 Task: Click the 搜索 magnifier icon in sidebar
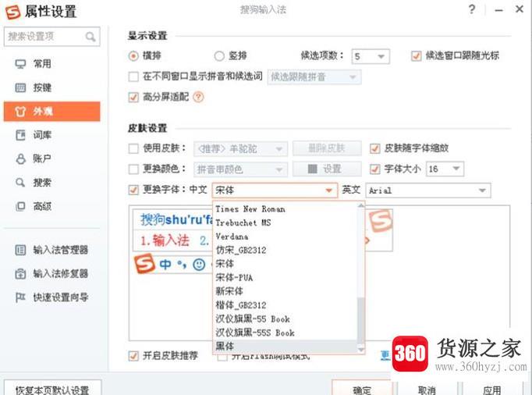click(20, 183)
